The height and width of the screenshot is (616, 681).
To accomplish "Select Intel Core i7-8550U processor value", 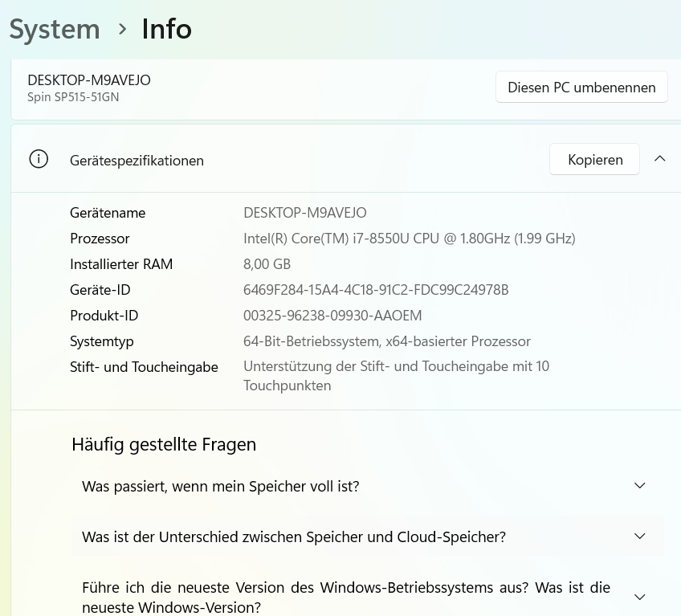I will [409, 239].
